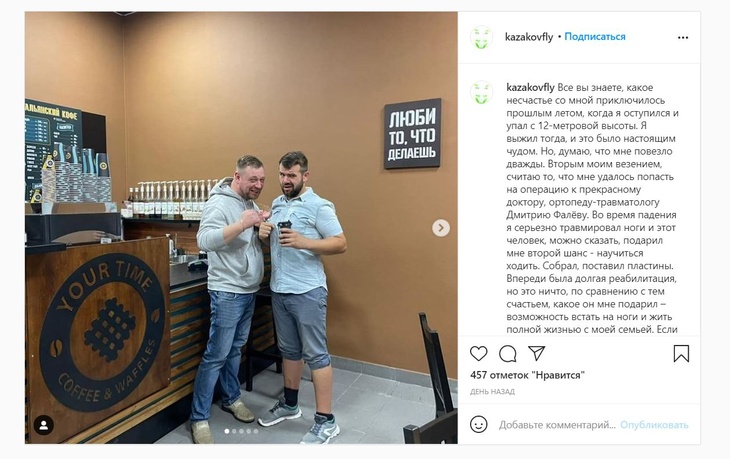
Task: Jump to the last carousel dot
Action: (x=256, y=432)
